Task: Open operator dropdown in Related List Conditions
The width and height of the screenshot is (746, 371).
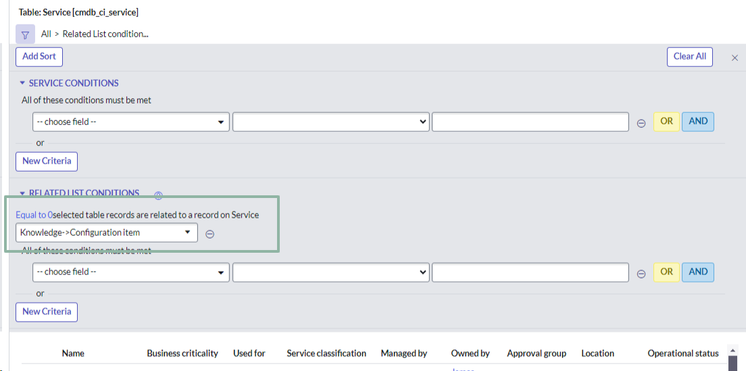Action: pos(331,273)
